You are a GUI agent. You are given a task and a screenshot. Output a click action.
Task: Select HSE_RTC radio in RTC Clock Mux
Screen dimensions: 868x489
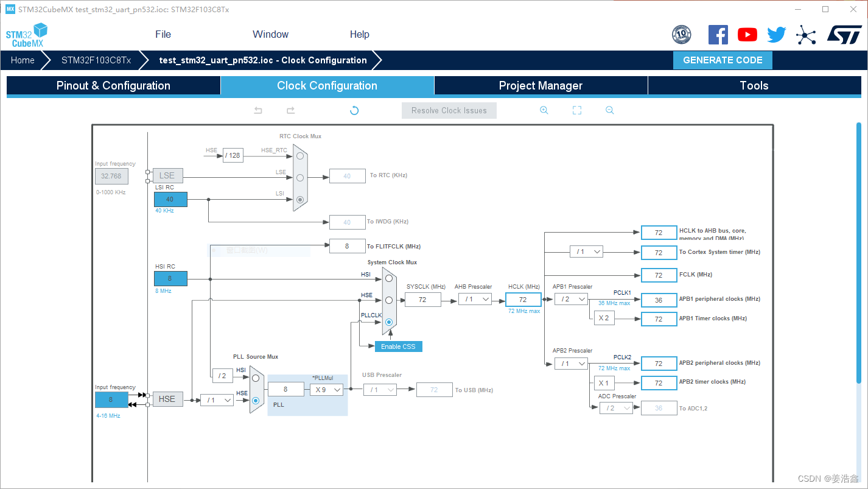300,156
